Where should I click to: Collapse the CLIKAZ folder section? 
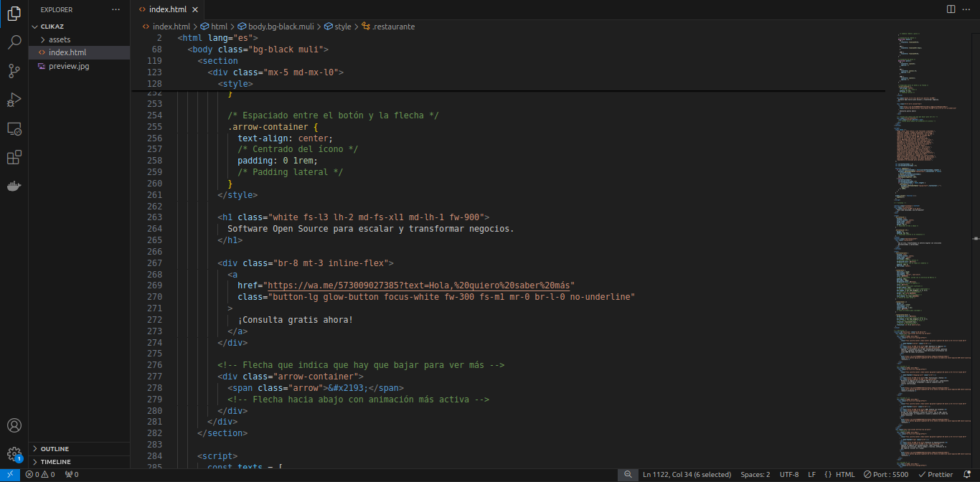point(79,27)
